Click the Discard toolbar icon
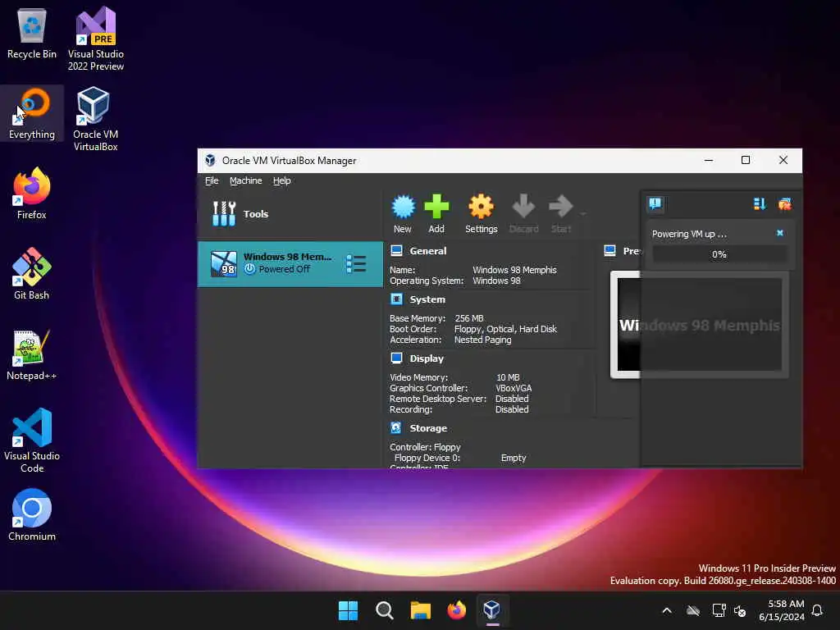This screenshot has width=840, height=630. click(x=523, y=214)
